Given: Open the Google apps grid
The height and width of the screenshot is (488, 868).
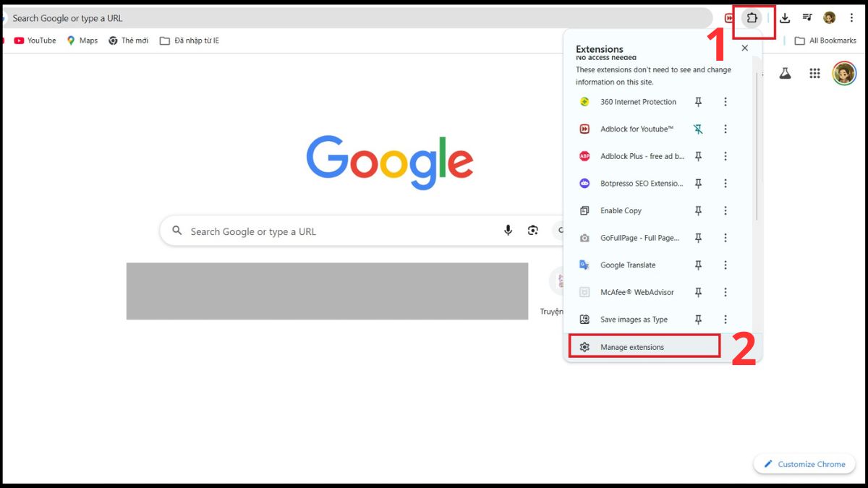Looking at the screenshot, I should (814, 73).
